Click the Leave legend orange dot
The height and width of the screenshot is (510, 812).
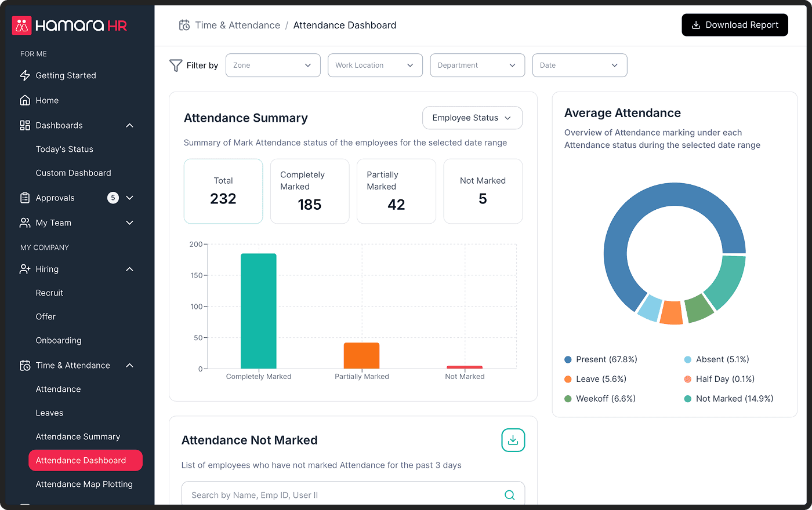coord(568,379)
